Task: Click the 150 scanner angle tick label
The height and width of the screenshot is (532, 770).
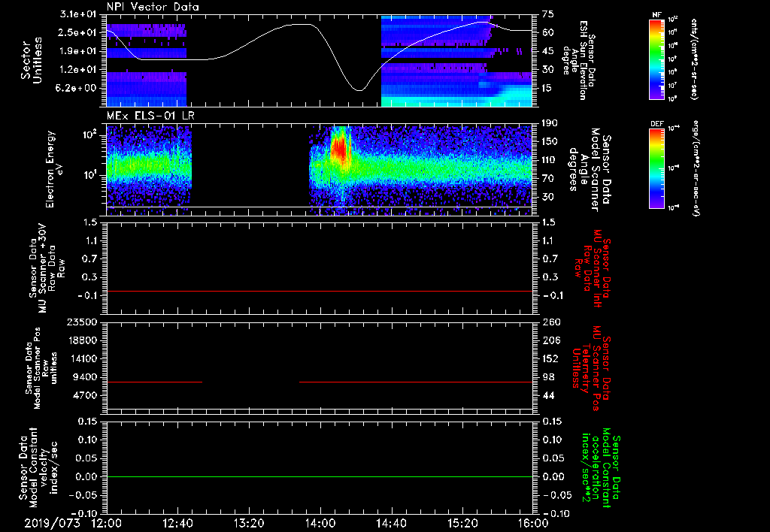Action: coord(550,141)
